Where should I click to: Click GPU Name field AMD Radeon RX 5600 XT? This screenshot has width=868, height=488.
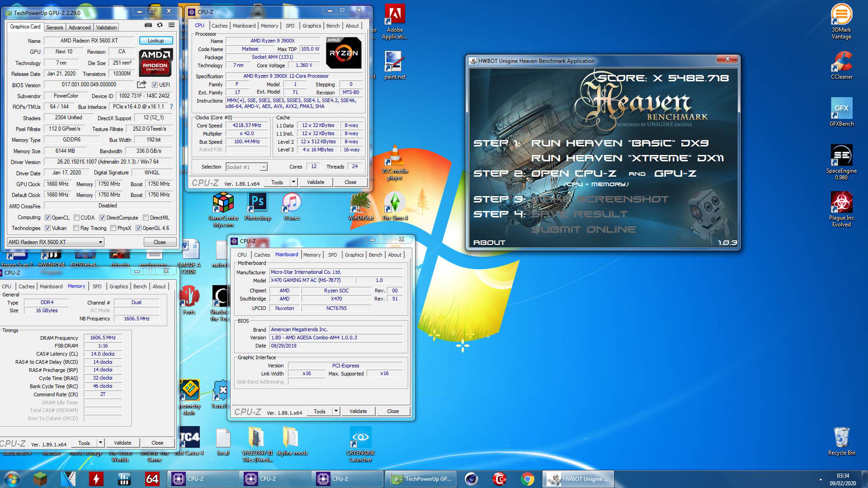(89, 41)
